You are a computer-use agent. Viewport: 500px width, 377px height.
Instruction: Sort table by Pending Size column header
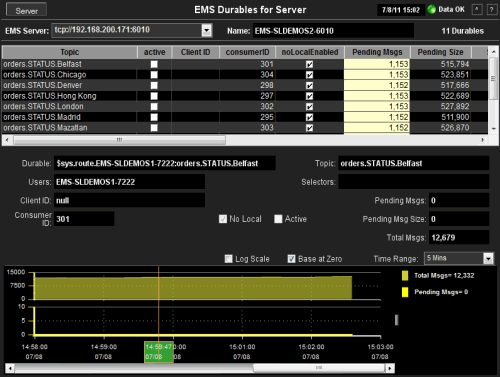click(440, 52)
